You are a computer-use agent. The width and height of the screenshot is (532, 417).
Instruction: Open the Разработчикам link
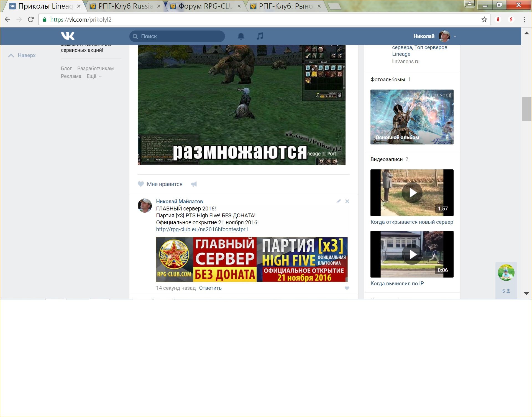coord(95,68)
